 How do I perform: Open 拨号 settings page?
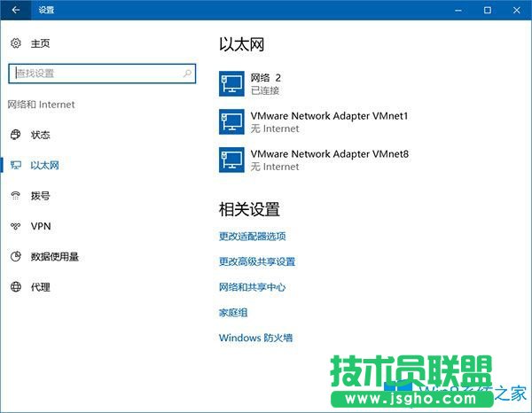point(41,196)
